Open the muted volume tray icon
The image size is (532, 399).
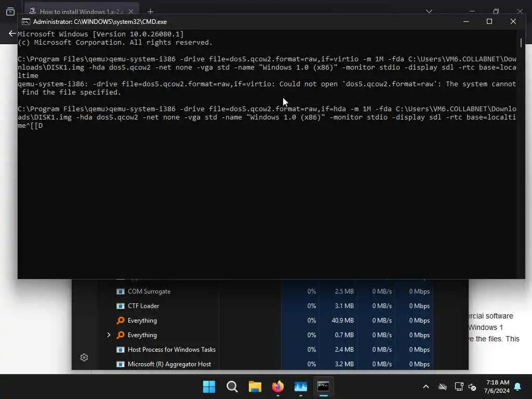[472, 387]
